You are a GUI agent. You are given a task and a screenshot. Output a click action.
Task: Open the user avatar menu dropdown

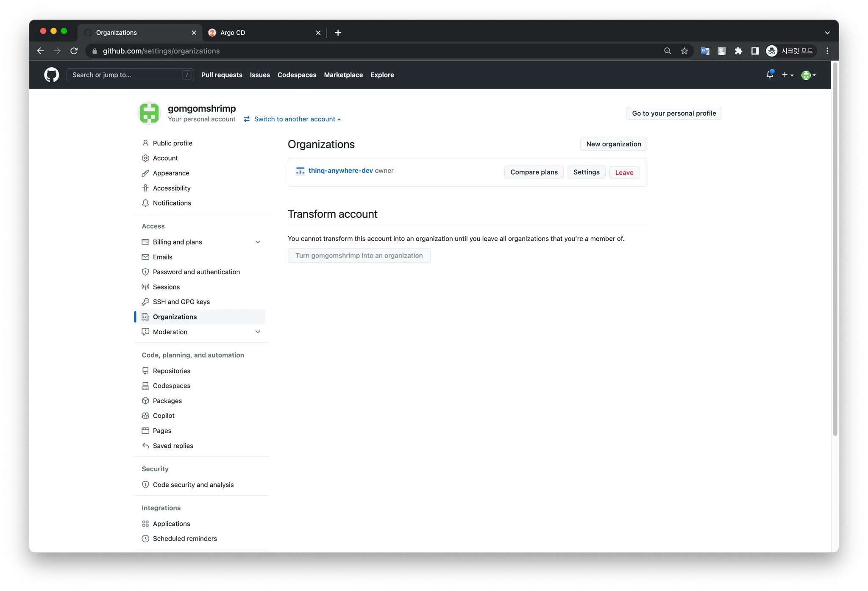[x=808, y=75]
